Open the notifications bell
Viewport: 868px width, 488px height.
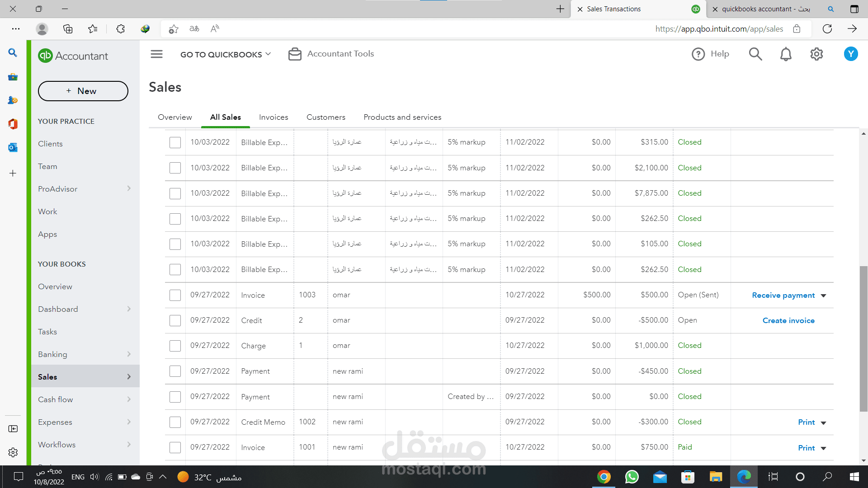coord(786,54)
